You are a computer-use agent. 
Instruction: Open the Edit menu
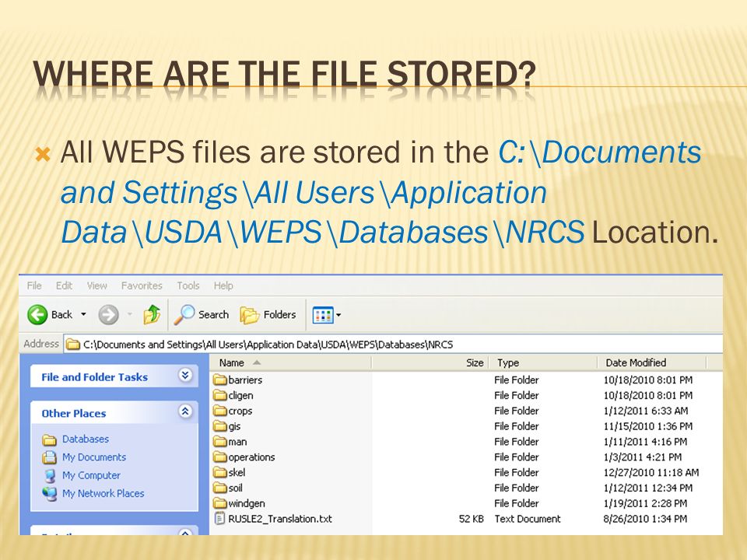click(64, 285)
